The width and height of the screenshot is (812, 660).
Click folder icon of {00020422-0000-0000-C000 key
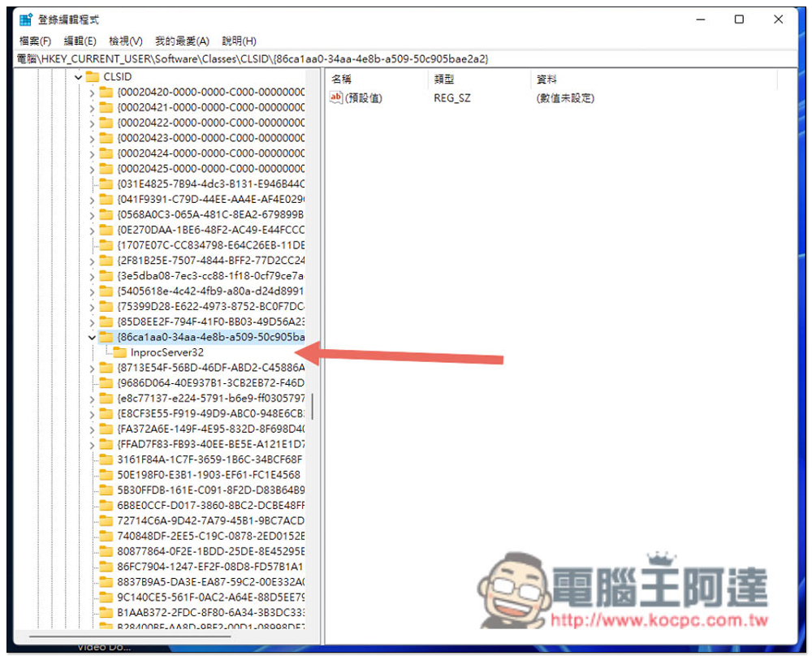click(106, 123)
